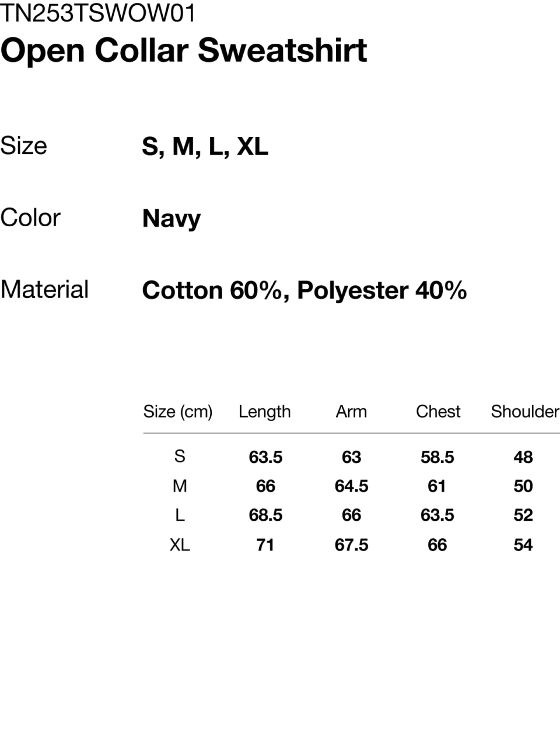Click the Material label
The height and width of the screenshot is (747, 560).
point(44,290)
